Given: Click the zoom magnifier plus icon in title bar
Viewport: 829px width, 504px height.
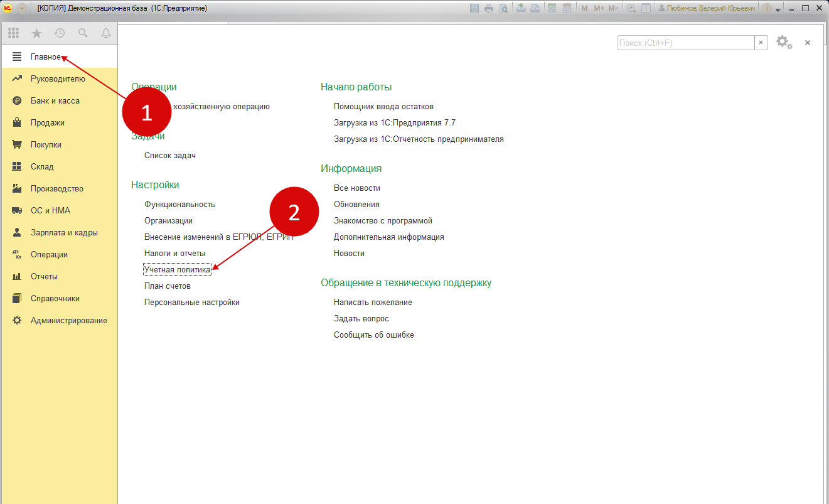Looking at the screenshot, I should click(x=631, y=8).
